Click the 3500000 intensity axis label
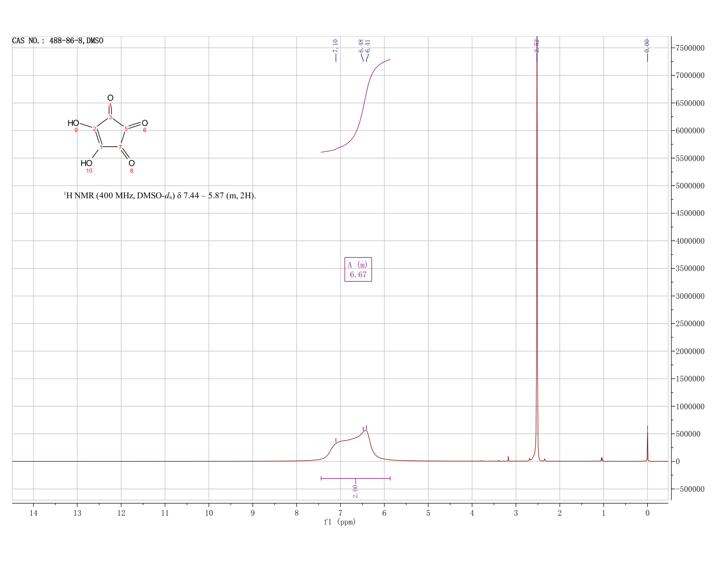728x563 pixels. click(x=690, y=268)
